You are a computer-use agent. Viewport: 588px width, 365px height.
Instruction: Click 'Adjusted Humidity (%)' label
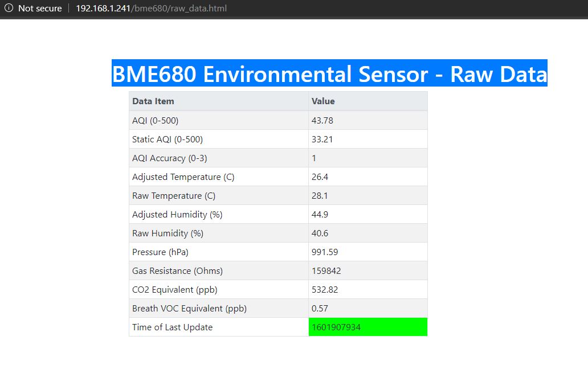177,214
